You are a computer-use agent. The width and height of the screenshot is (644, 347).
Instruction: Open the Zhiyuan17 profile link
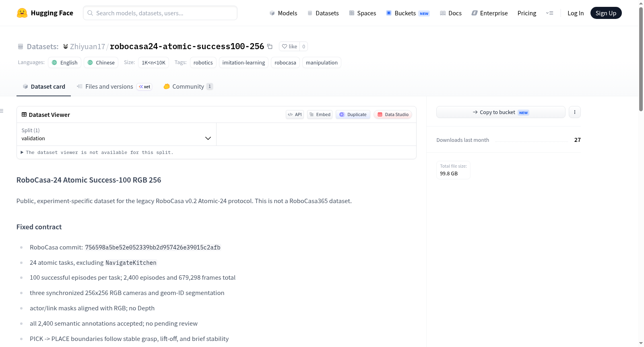point(87,46)
